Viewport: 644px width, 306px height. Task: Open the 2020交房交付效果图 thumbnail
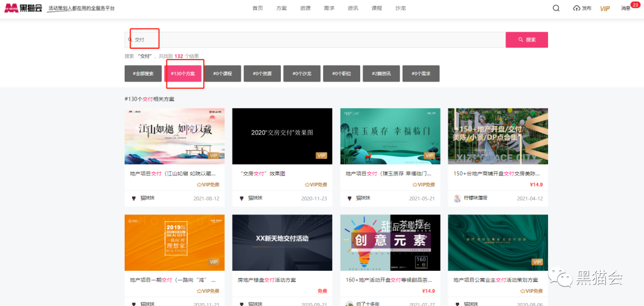(282, 136)
